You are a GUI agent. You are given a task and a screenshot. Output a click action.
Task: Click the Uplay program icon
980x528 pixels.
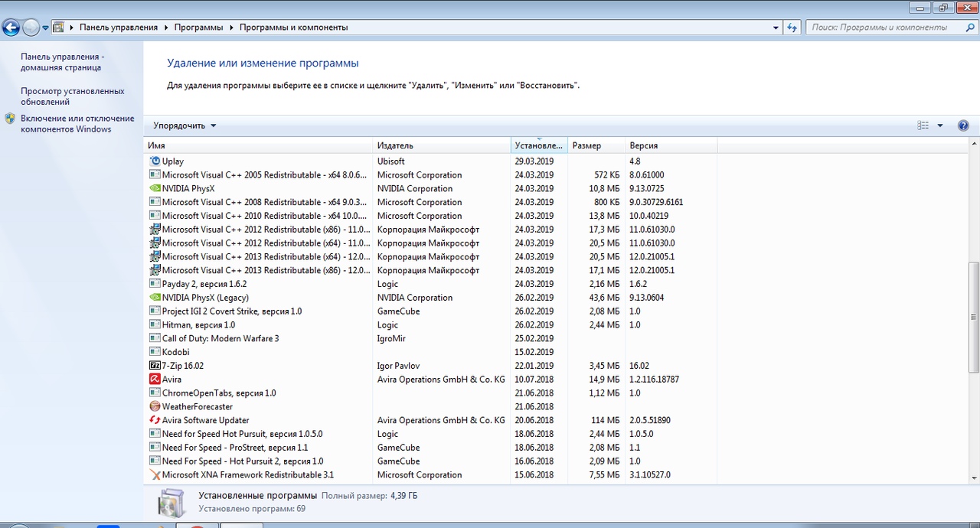pyautogui.click(x=155, y=161)
